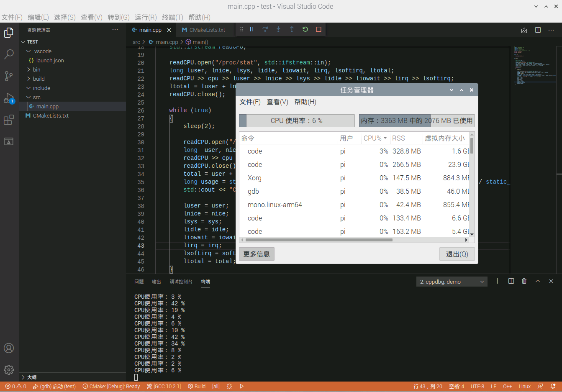The image size is (562, 392).
Task: Sort Task Manager by CPU% column
Action: 375,138
